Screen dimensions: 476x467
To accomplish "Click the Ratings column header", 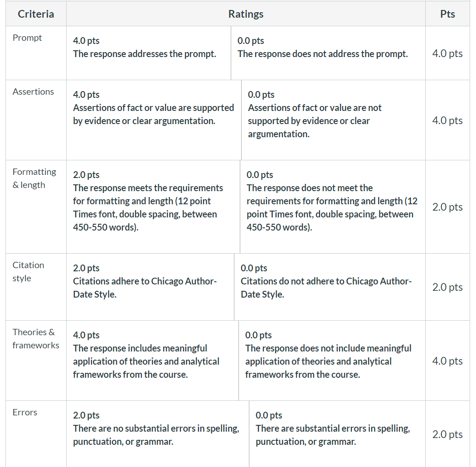I will click(246, 14).
